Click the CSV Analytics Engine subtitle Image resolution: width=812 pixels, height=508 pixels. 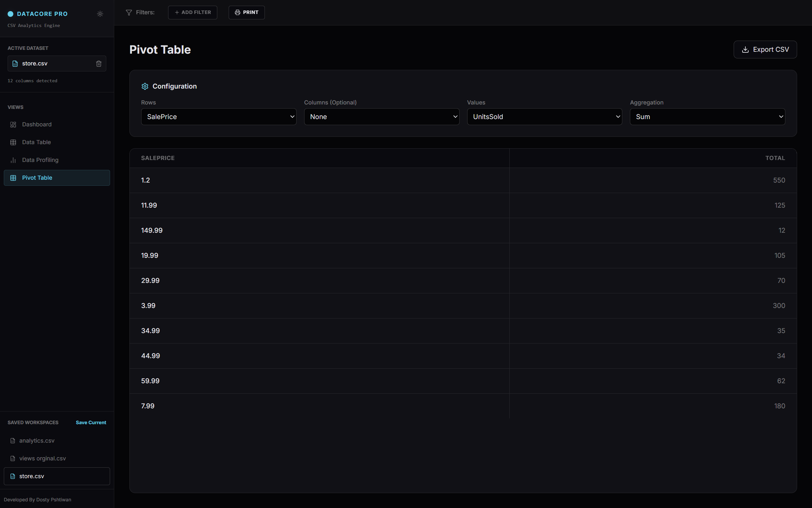click(34, 25)
